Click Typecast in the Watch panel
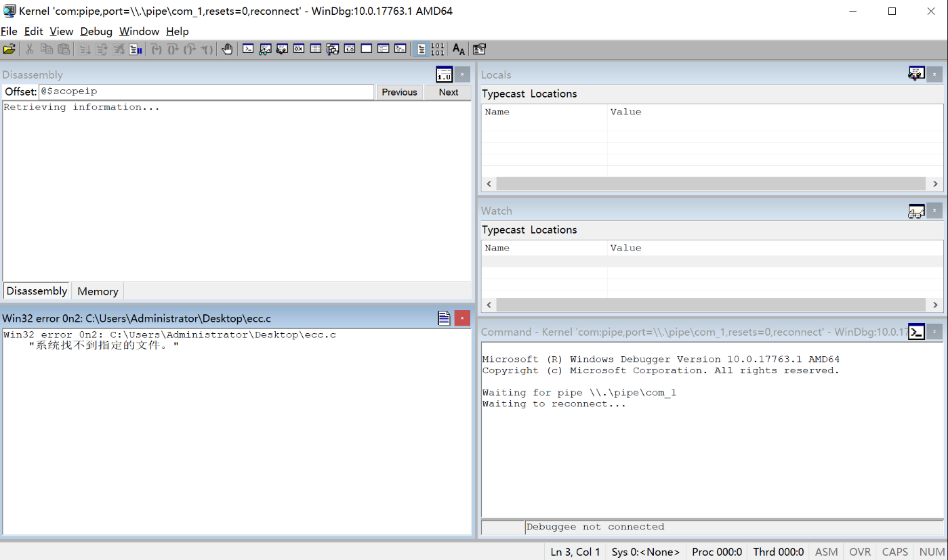The height and width of the screenshot is (560, 948). (503, 230)
